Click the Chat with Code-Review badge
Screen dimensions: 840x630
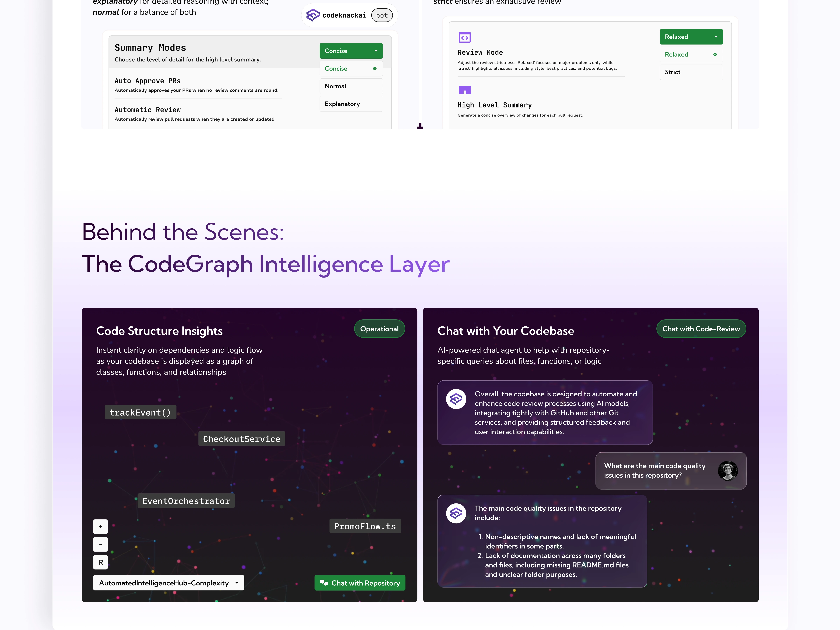click(701, 329)
